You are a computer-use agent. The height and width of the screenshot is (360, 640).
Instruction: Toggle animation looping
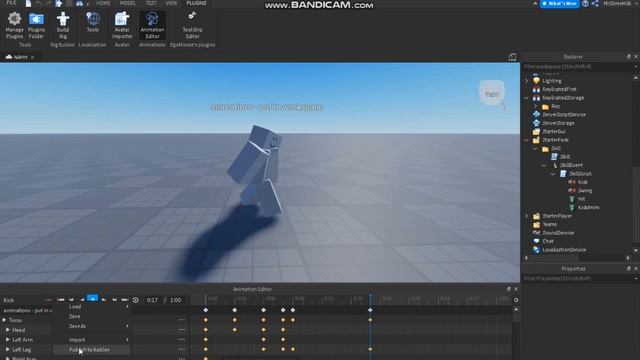(136, 300)
